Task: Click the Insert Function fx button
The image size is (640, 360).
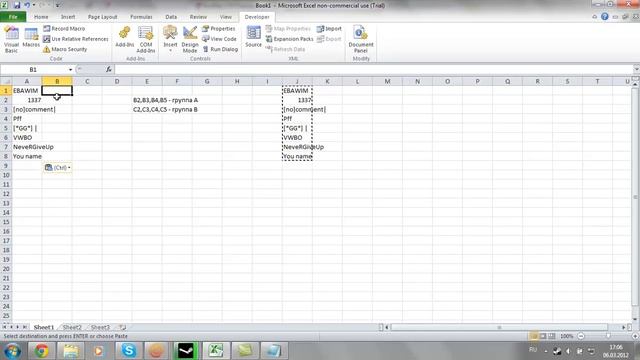Action: 109,69
